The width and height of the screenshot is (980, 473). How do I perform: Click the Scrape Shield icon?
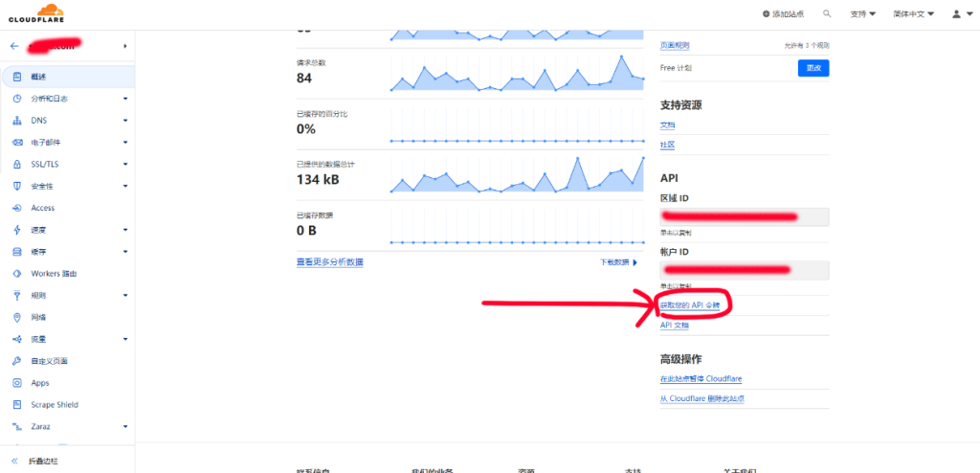point(17,405)
